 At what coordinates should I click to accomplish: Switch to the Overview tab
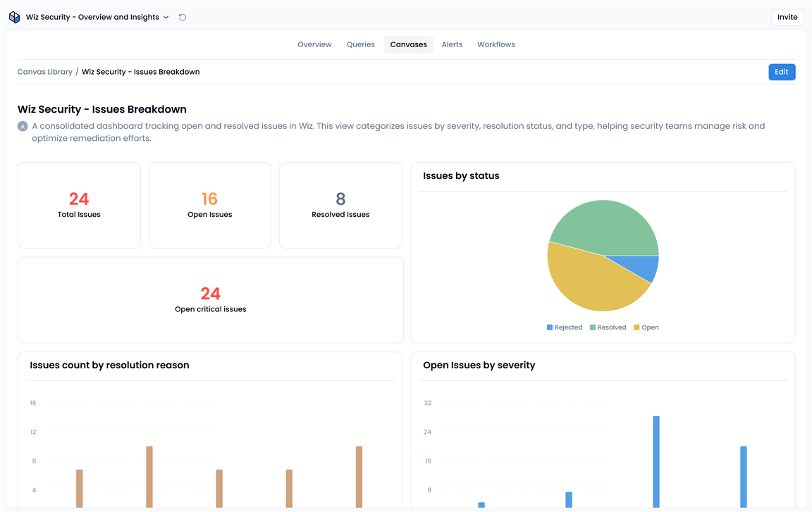(314, 44)
